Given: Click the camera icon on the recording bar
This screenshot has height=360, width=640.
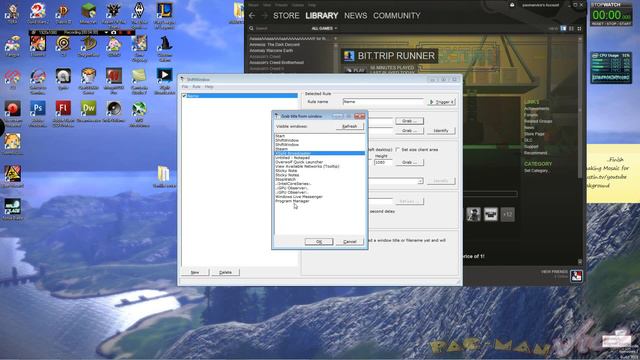Looking at the screenshot, I should pyautogui.click(x=113, y=33).
